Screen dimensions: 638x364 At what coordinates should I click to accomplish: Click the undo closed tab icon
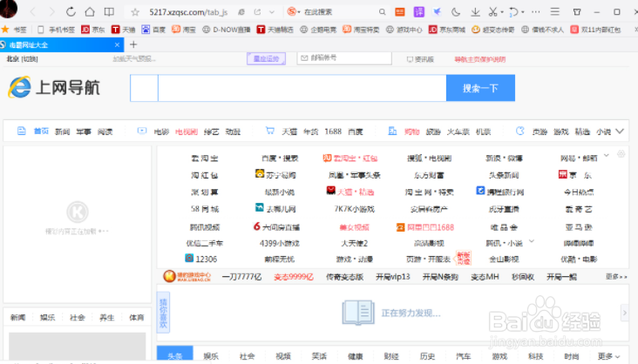click(x=513, y=12)
